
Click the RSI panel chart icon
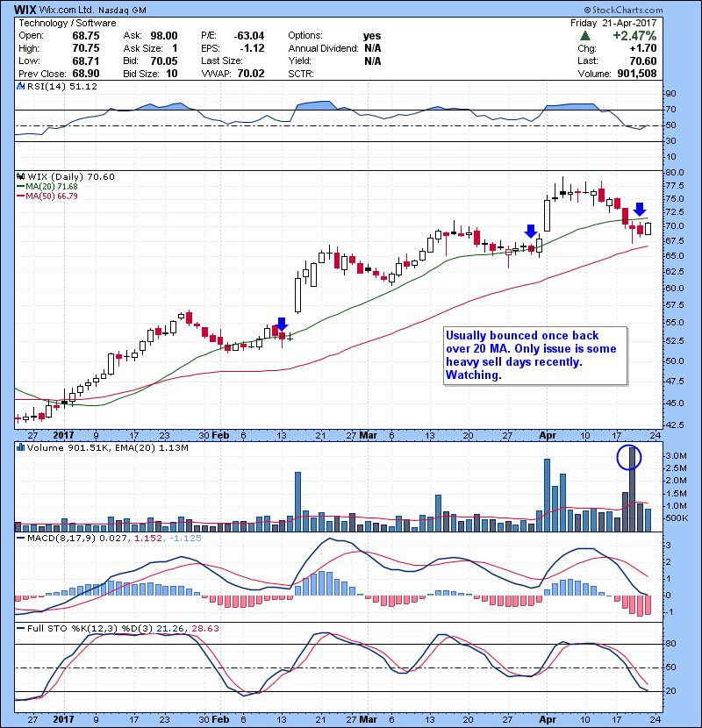click(x=20, y=86)
